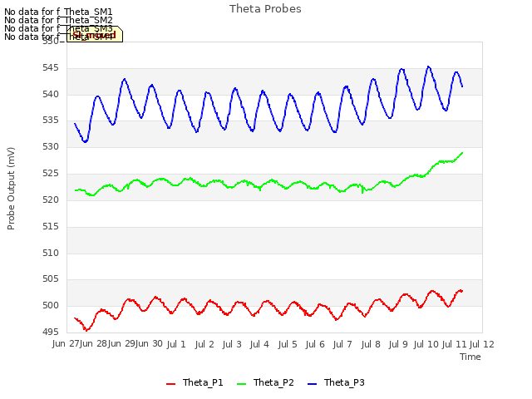Click the Theta Probes chart title

coord(265,9)
